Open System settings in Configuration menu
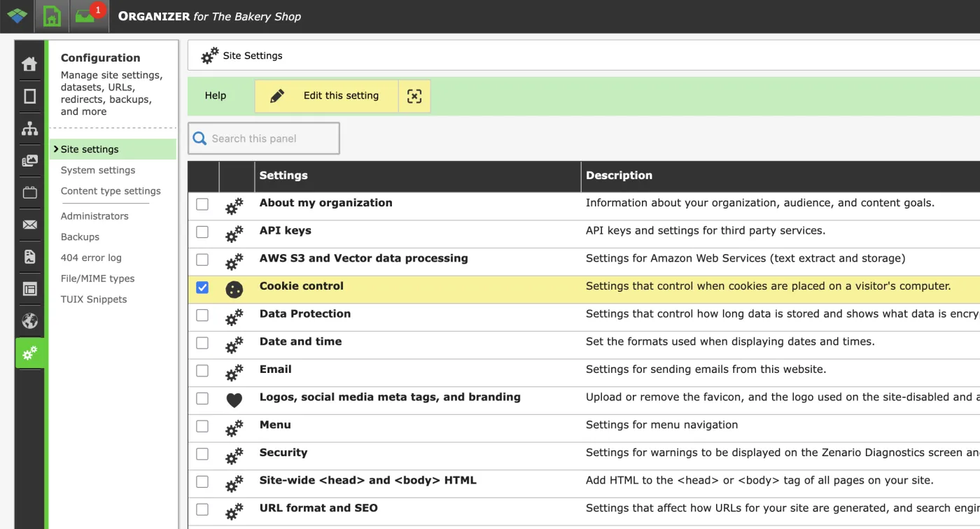 click(x=98, y=170)
